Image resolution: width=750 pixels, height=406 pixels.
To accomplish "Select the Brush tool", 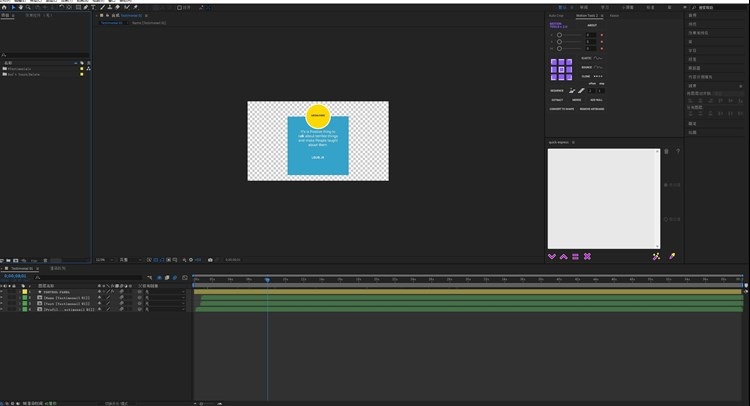I will pyautogui.click(x=102, y=8).
